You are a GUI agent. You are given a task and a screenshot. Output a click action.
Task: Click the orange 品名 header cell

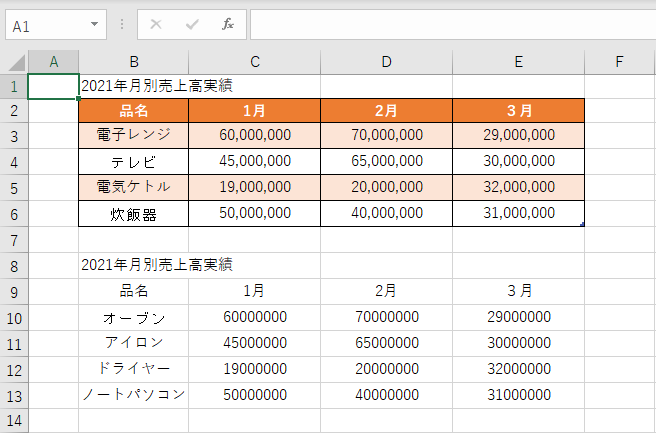133,109
